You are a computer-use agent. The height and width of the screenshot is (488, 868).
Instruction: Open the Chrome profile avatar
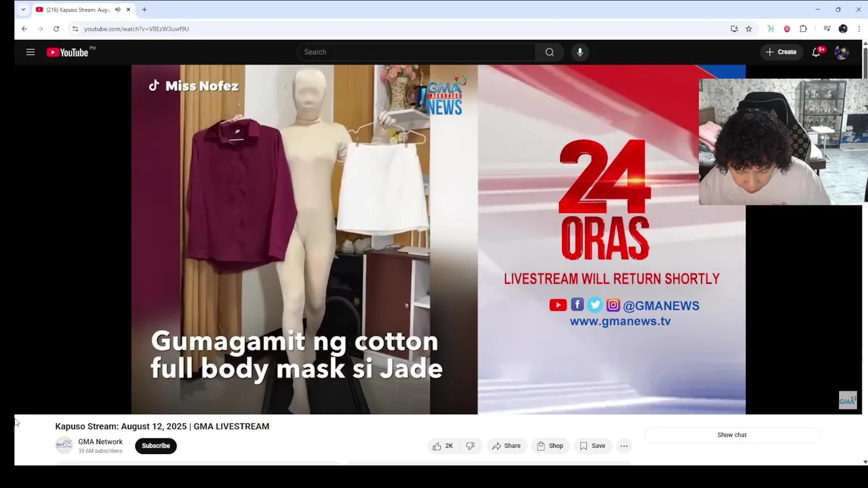(843, 28)
